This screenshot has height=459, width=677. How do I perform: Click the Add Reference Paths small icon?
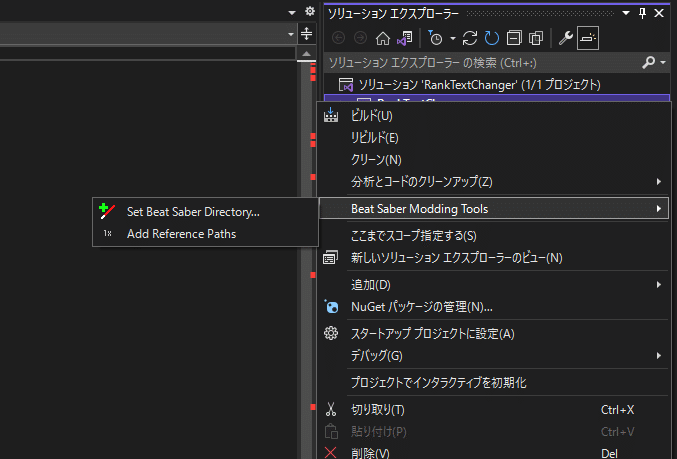[107, 234]
